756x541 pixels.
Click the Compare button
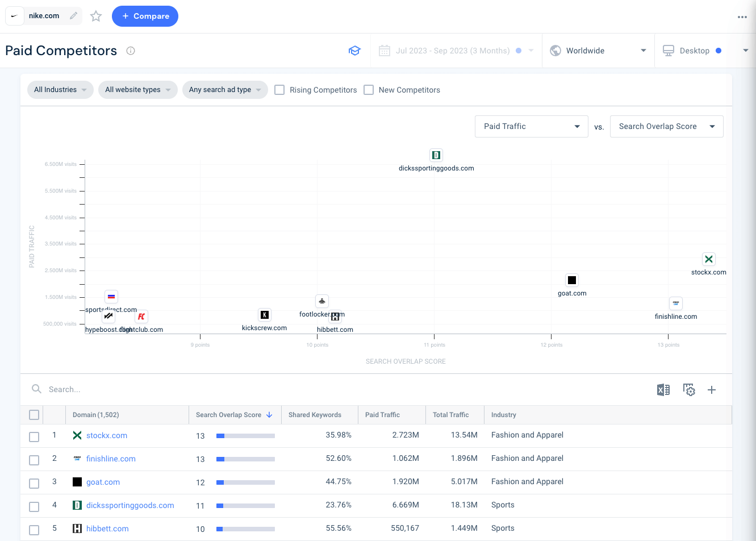[145, 16]
